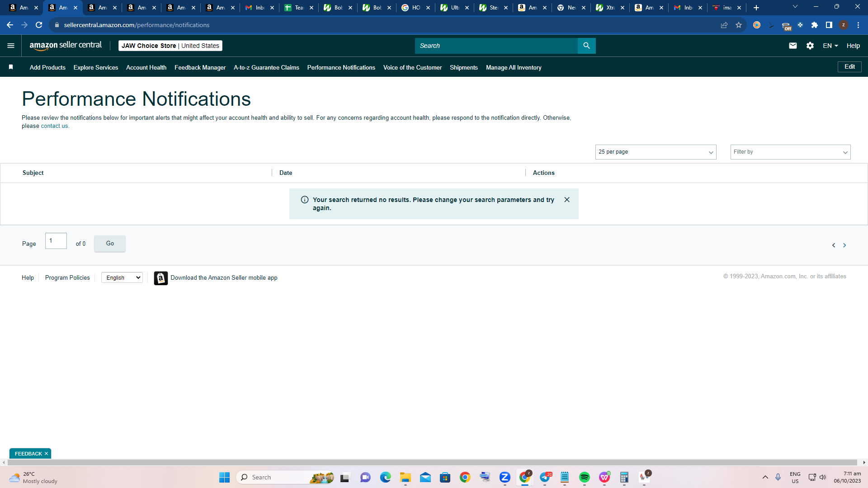Open the hamburger navigation menu

pyautogui.click(x=11, y=46)
